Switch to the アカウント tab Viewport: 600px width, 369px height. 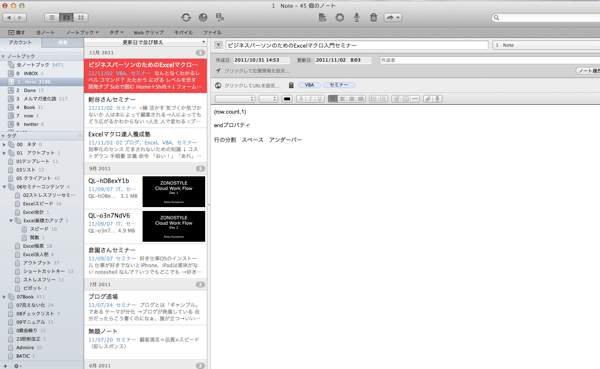[x=21, y=42]
